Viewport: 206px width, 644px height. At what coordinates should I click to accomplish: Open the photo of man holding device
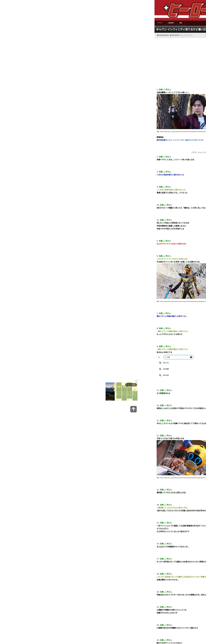point(181,112)
